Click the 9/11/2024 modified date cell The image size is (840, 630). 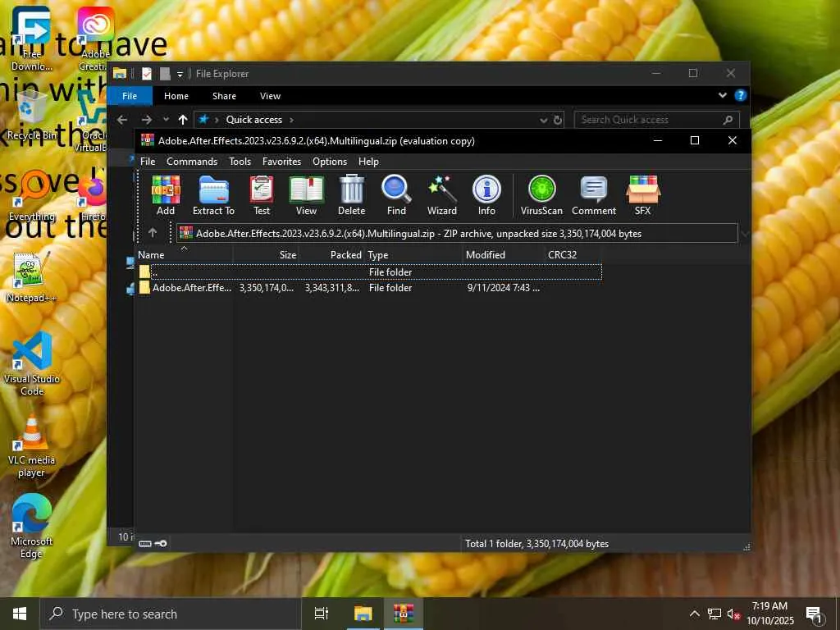[x=503, y=288]
